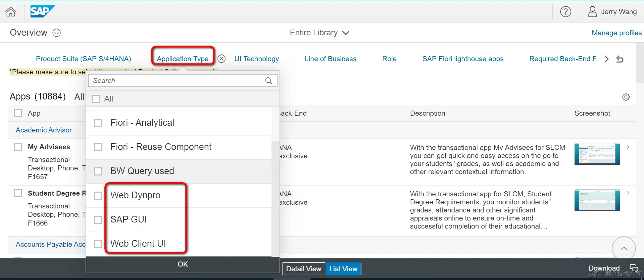The width and height of the screenshot is (644, 280).
Task: Go back to top with the up arrow button
Action: pos(624,248)
